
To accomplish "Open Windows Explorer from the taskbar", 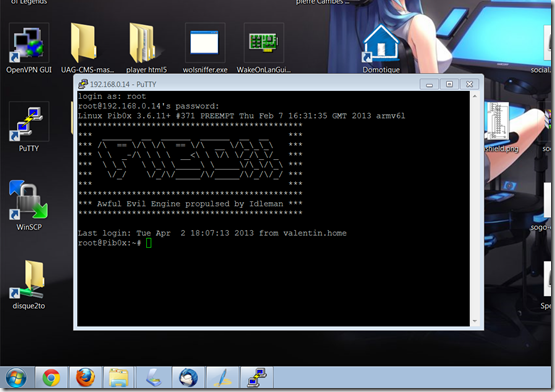I will click(119, 377).
